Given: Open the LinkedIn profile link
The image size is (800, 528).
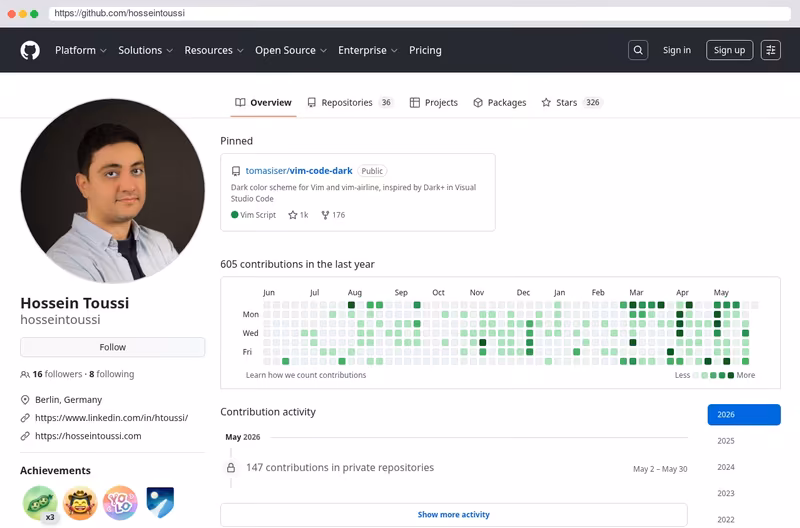Looking at the screenshot, I should click(x=111, y=418).
